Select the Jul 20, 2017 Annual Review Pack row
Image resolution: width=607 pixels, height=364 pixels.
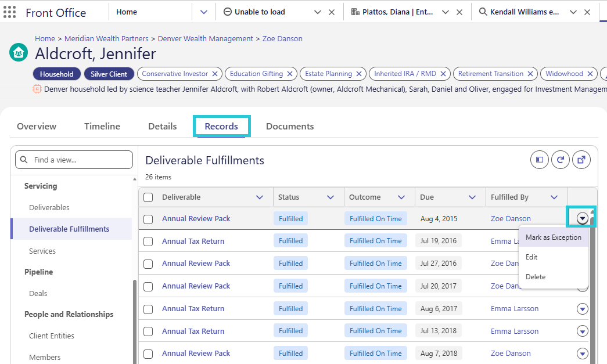pos(148,287)
